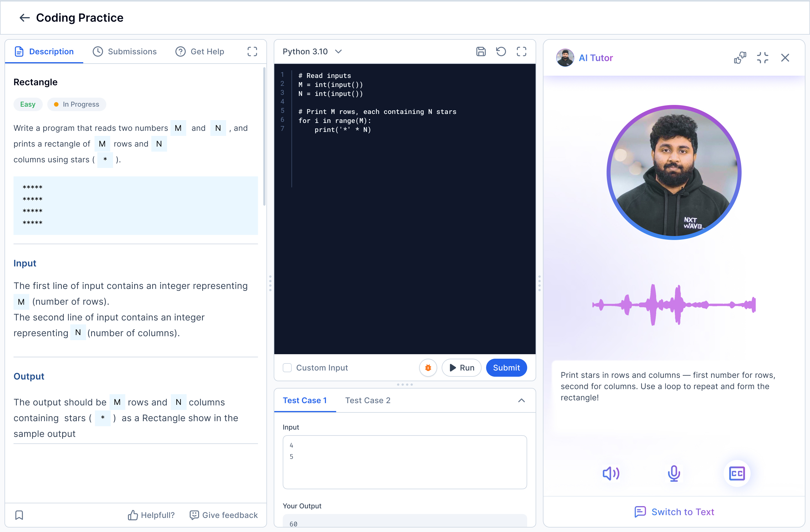810x532 pixels.
Task: Toggle closed captions CC button
Action: click(737, 473)
